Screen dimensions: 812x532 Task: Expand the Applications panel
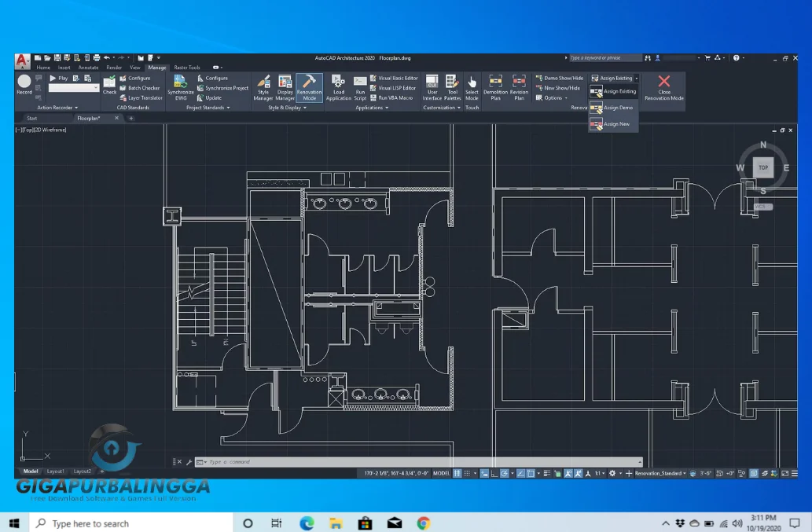point(372,108)
